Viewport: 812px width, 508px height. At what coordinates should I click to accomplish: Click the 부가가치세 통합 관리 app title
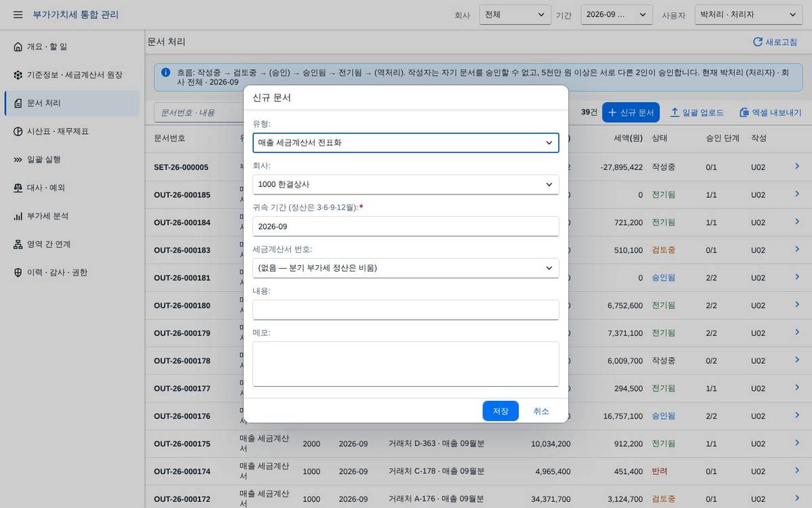point(76,14)
